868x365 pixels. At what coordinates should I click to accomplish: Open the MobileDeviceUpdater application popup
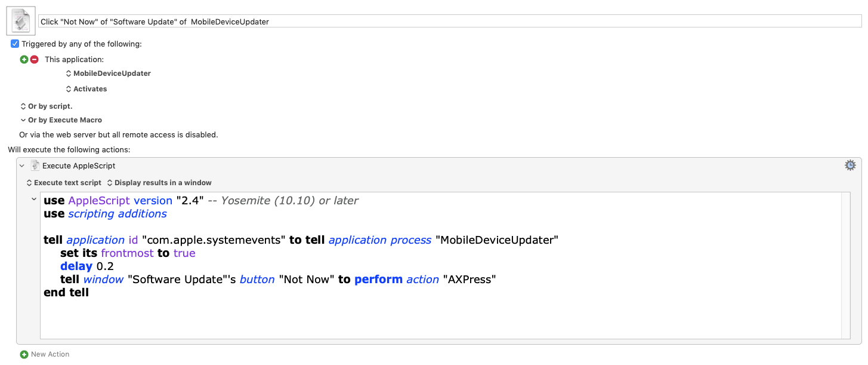tap(108, 73)
